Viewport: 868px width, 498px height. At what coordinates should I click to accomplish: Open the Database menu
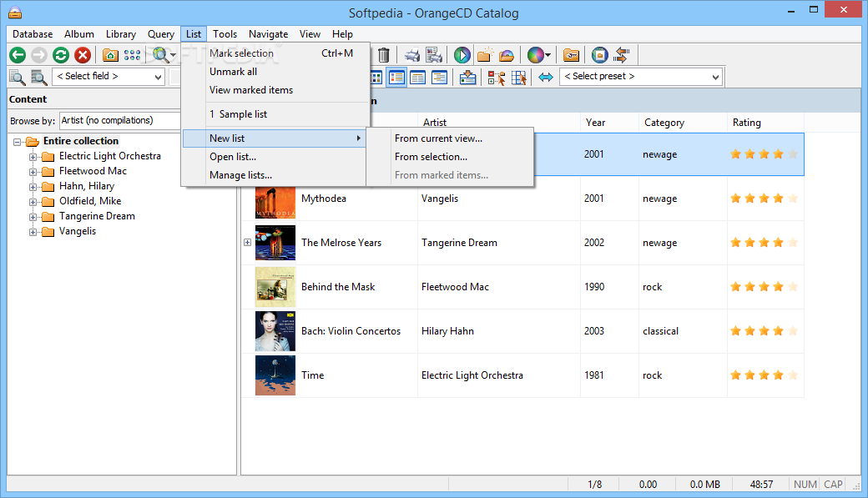[x=33, y=33]
